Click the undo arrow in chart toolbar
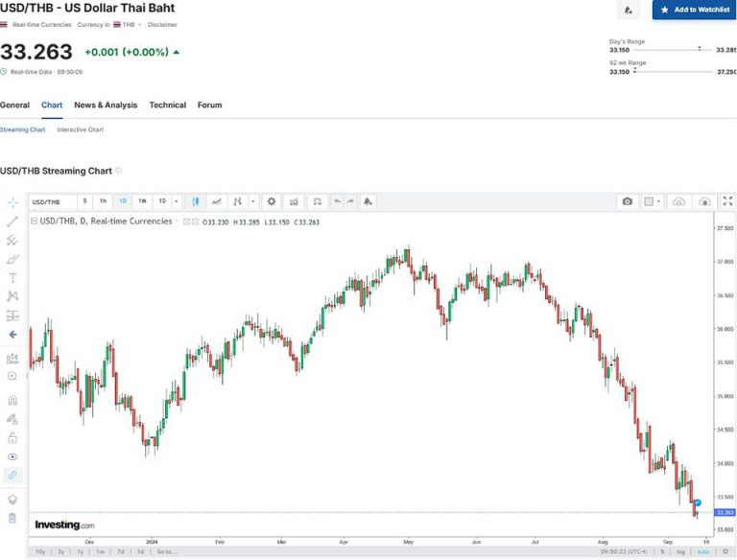The width and height of the screenshot is (737, 560). [x=336, y=201]
